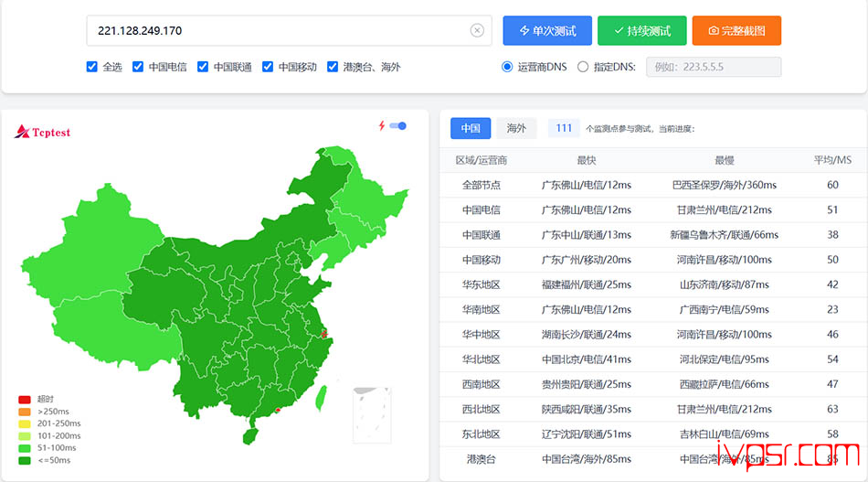The image size is (868, 482).
Task: Select the 华中地区 row label
Action: (x=481, y=335)
